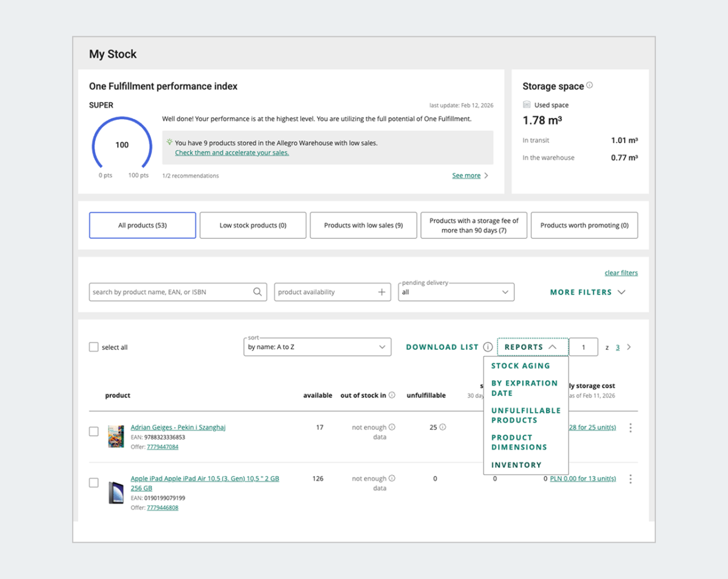The height and width of the screenshot is (579, 728).
Task: Click the info icon beside DOWNLOAD LIST
Action: pos(488,347)
